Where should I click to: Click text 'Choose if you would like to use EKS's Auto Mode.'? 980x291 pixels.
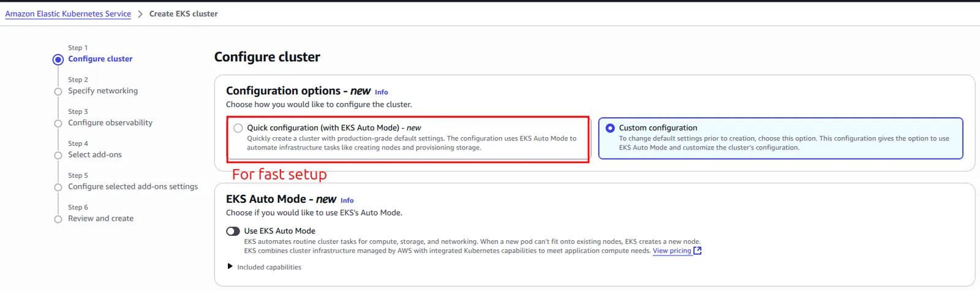coord(314,213)
